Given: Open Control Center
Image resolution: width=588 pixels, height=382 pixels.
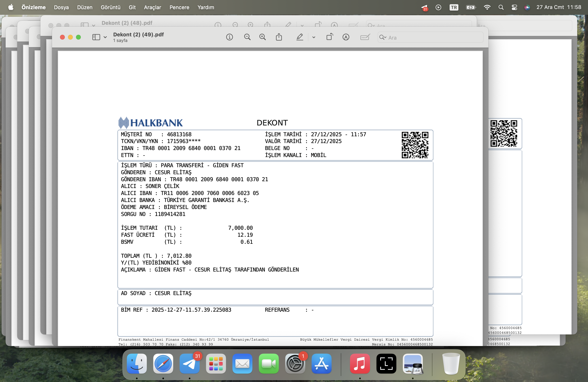Looking at the screenshot, I should 514,7.
